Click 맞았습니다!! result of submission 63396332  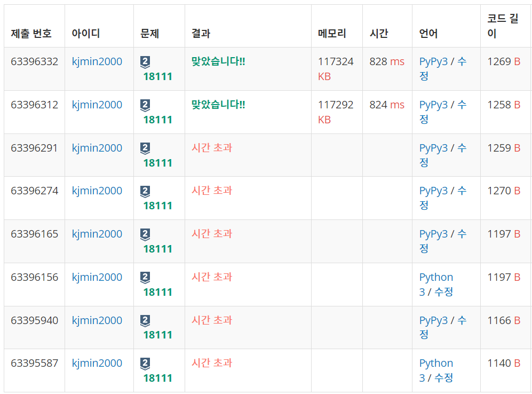pyautogui.click(x=218, y=61)
